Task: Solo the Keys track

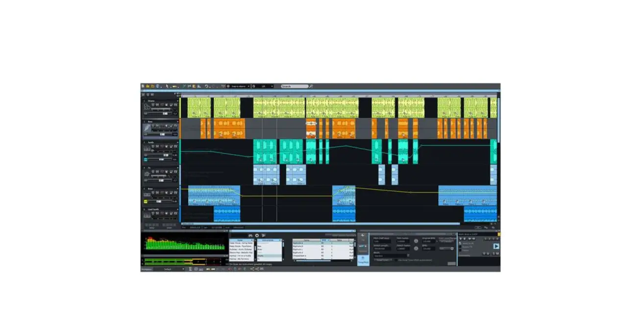Action: 153,192
